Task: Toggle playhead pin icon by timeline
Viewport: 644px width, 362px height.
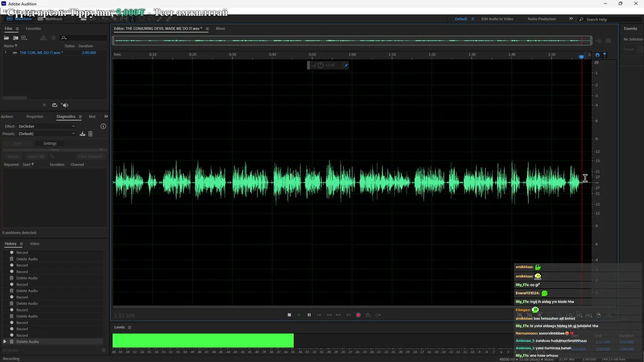Action: 605,55
